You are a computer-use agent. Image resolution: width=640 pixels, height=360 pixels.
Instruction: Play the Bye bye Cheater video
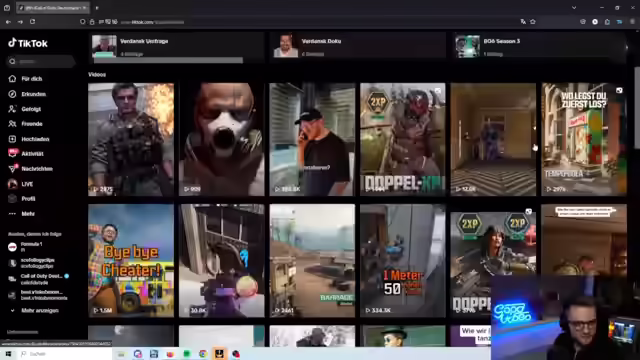[x=131, y=261]
